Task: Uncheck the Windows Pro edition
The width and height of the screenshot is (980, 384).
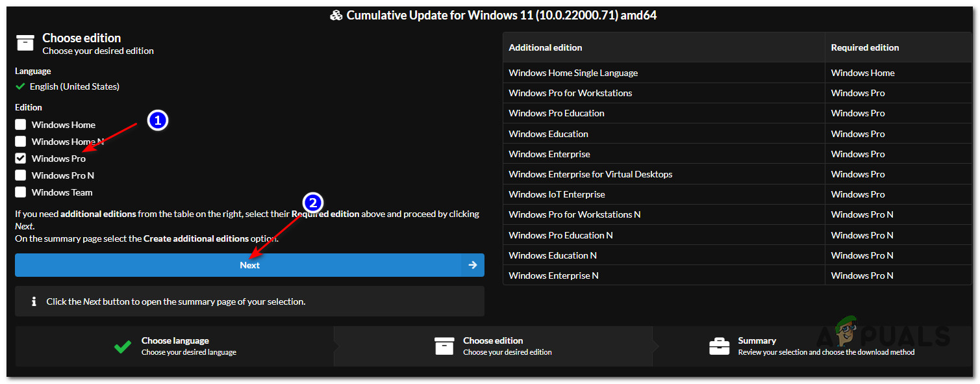Action: (x=20, y=158)
